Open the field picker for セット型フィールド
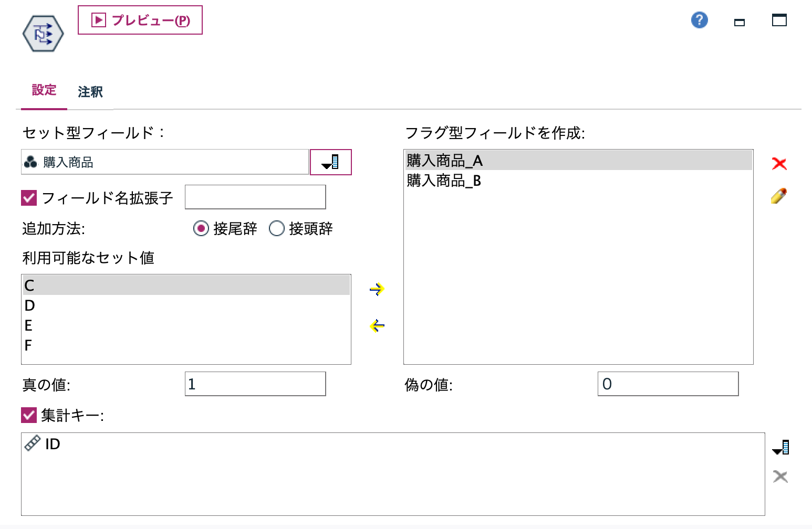Screen dimensions: 812x529 330,162
